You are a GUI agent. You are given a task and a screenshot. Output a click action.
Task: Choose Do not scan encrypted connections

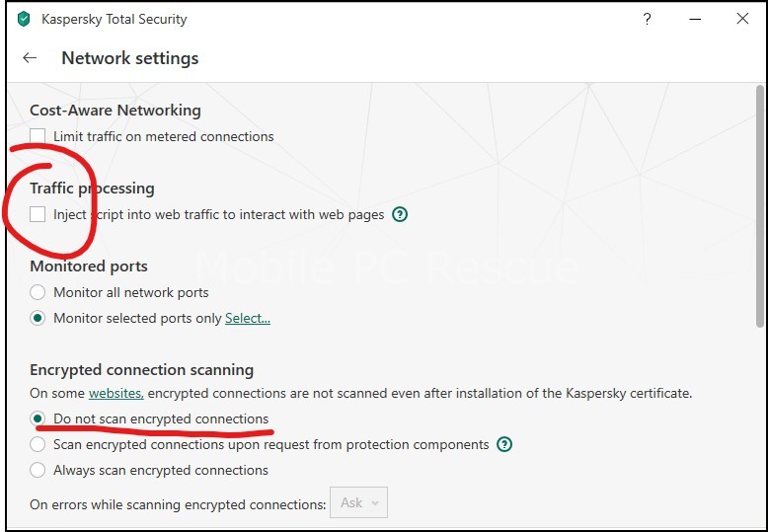click(38, 418)
